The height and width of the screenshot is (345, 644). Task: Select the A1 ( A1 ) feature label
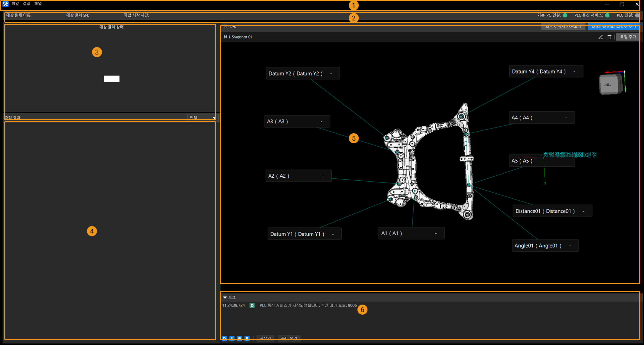pos(412,233)
